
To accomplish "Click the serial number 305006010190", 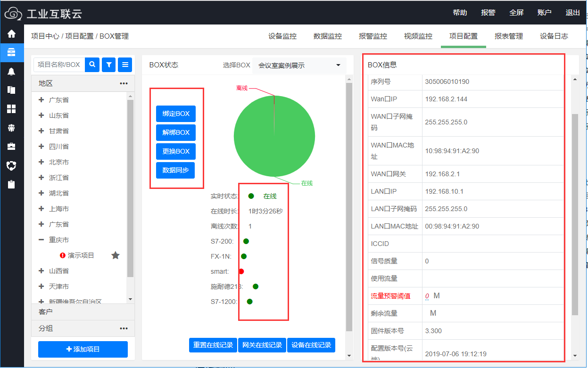I will click(x=447, y=82).
